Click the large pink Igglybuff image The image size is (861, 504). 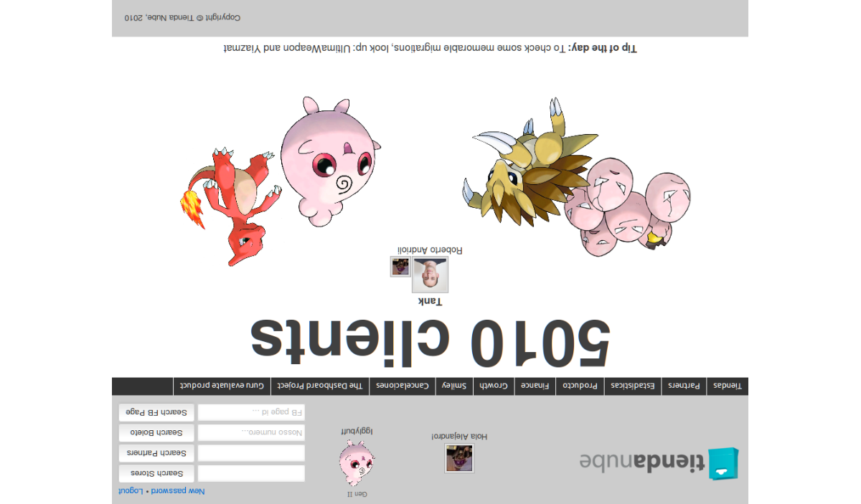pyautogui.click(x=329, y=161)
